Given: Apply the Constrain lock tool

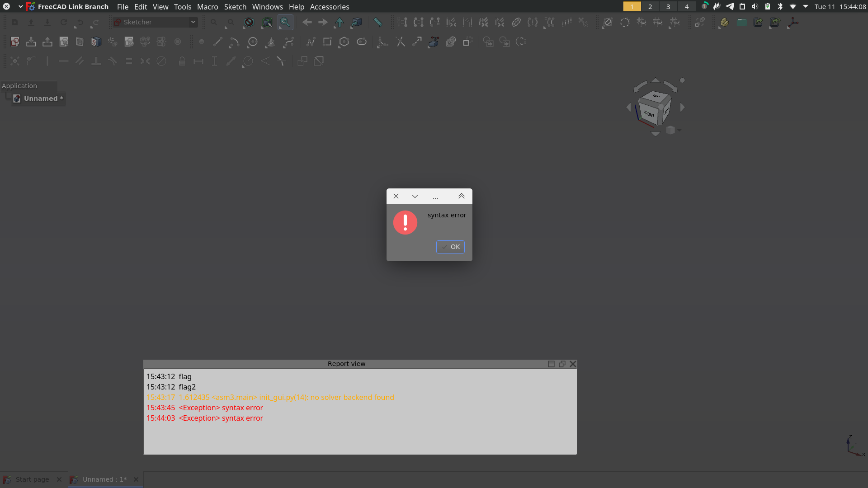Looking at the screenshot, I should pyautogui.click(x=182, y=61).
